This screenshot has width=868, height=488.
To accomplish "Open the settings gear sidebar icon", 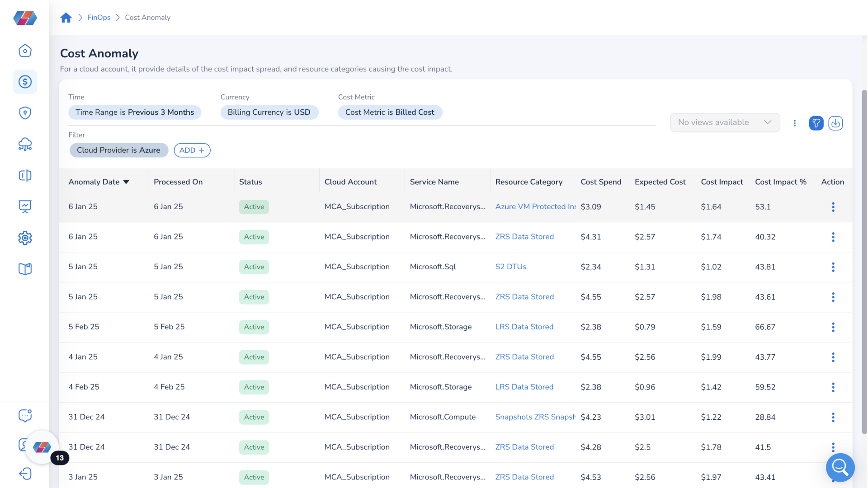I will [x=25, y=238].
